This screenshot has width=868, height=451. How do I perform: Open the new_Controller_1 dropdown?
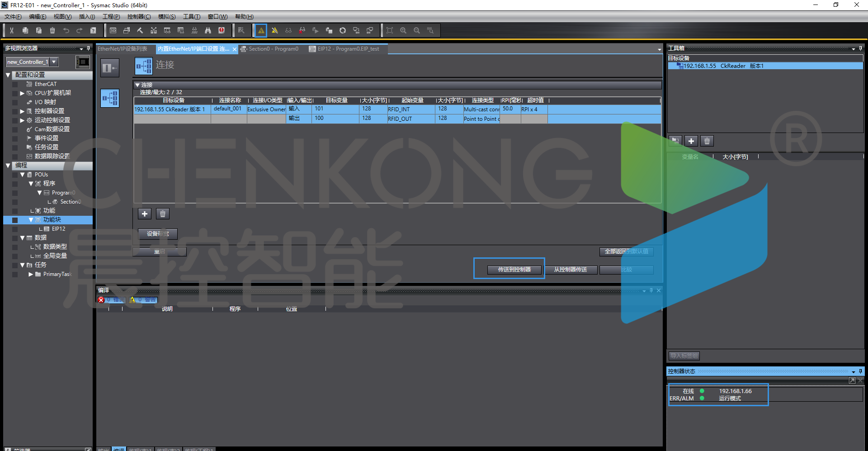[54, 62]
